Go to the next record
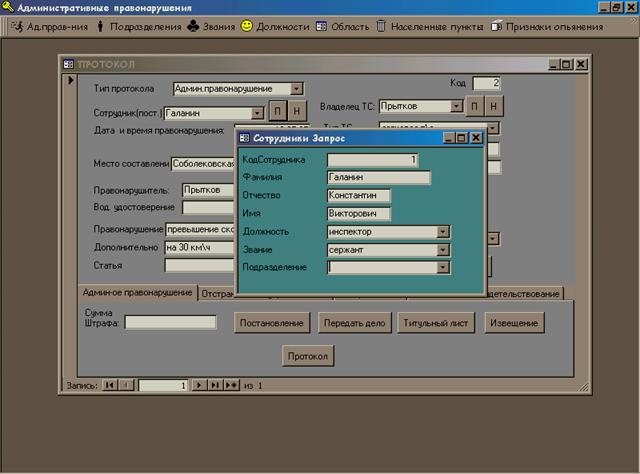 tap(200, 384)
